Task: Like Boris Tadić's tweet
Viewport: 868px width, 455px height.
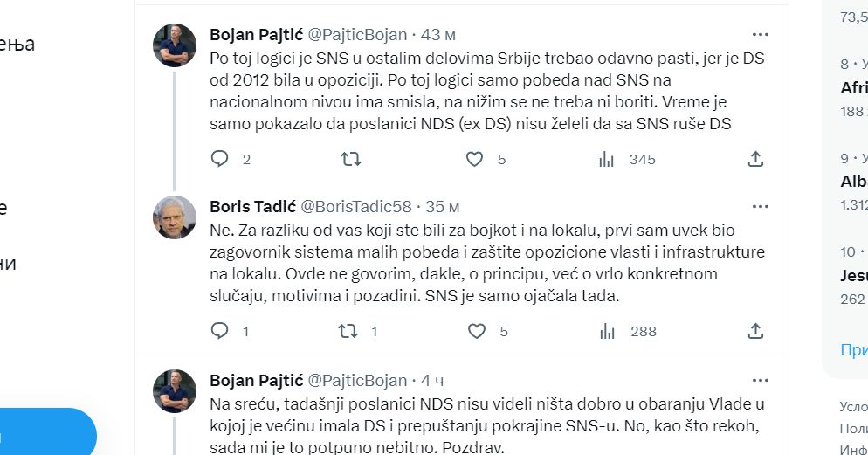Action: 476,331
